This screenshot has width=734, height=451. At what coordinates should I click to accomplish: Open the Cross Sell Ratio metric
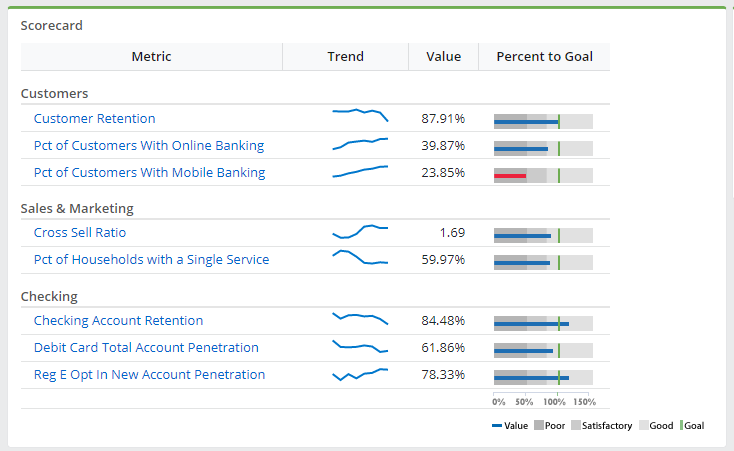coord(80,233)
